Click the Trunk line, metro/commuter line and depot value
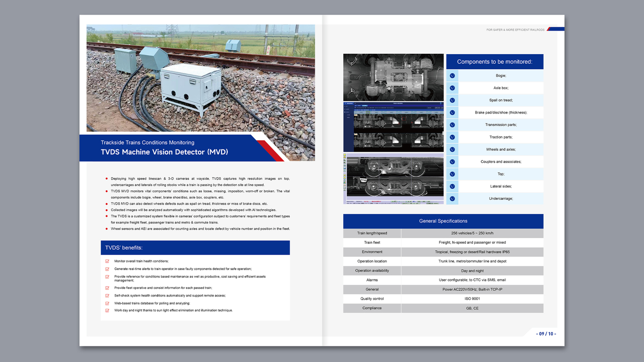This screenshot has height=362, width=644. (x=472, y=261)
